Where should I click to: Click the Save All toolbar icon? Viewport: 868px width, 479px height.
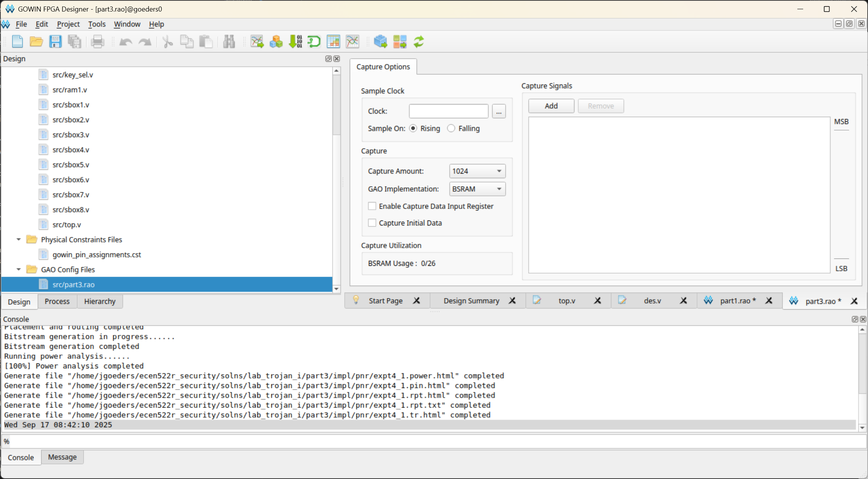click(75, 41)
